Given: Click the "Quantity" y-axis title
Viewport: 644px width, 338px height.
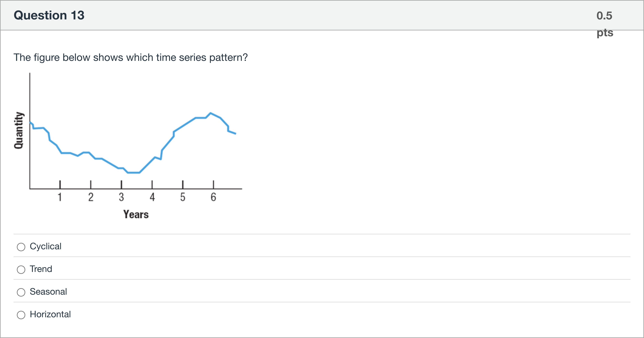Looking at the screenshot, I should 19,130.
